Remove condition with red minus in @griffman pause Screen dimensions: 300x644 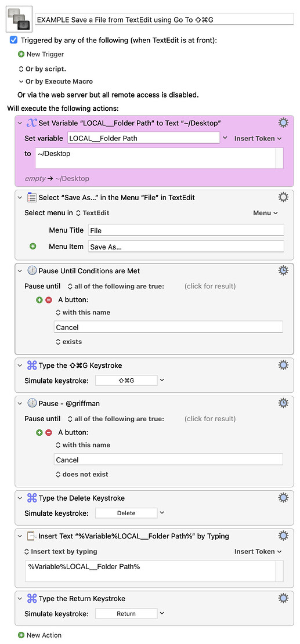point(49,432)
